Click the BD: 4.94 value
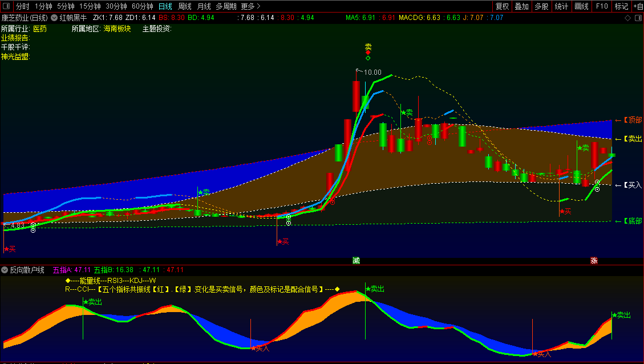This screenshot has height=364, width=644. click(201, 18)
